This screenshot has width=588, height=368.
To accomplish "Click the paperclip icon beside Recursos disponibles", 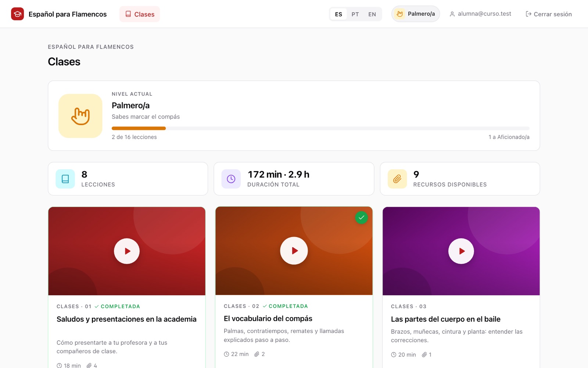I will [397, 179].
